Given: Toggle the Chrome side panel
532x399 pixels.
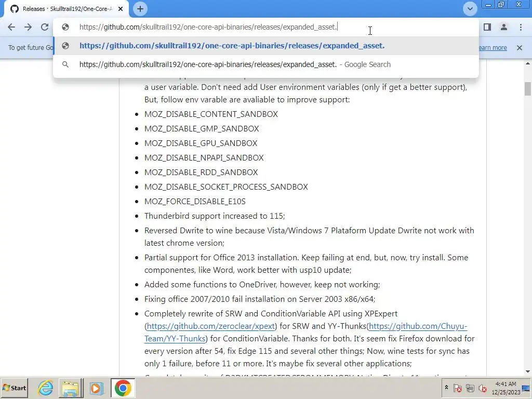Looking at the screenshot, I should click(x=487, y=27).
